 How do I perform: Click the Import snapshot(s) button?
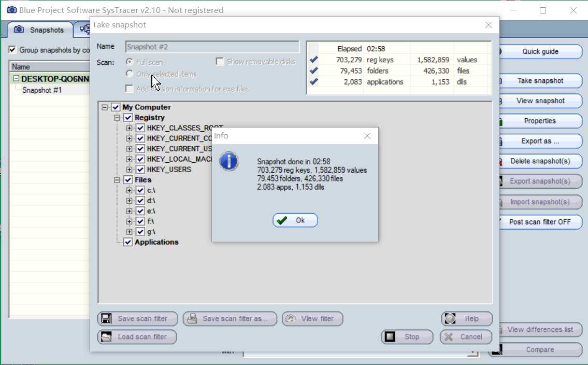coord(540,202)
